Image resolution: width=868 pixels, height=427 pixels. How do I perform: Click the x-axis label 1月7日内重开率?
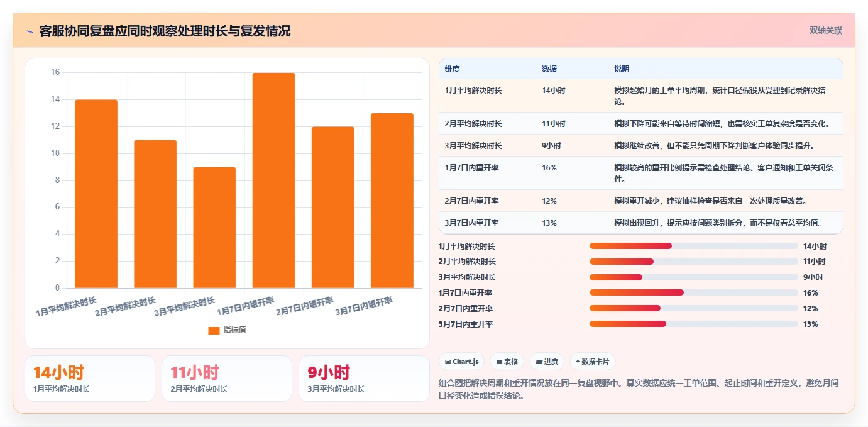246,306
